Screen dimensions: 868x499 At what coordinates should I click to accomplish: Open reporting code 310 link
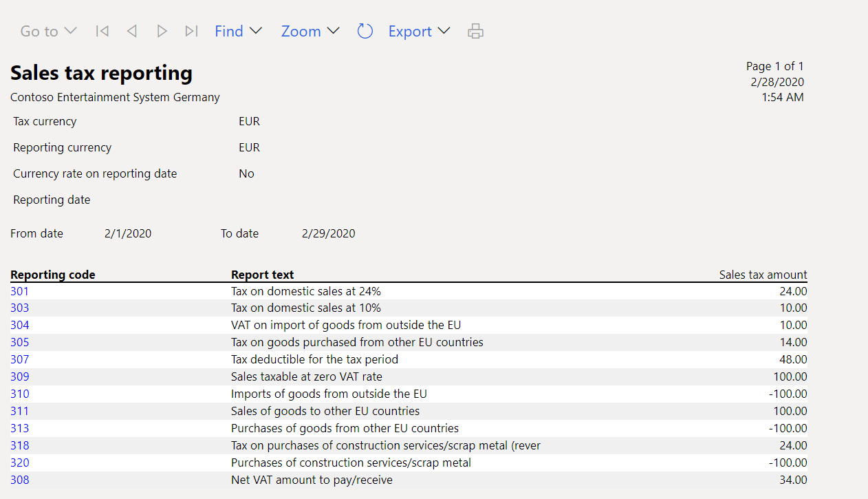coord(20,394)
